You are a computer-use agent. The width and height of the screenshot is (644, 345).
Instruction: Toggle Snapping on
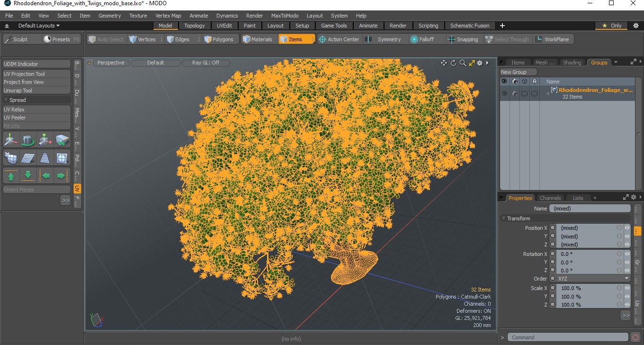[463, 39]
